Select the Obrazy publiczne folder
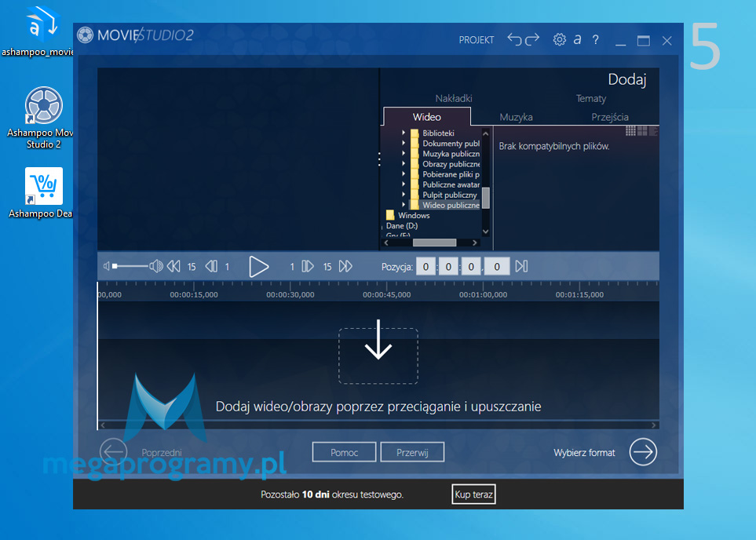This screenshot has height=540, width=756. pyautogui.click(x=451, y=164)
